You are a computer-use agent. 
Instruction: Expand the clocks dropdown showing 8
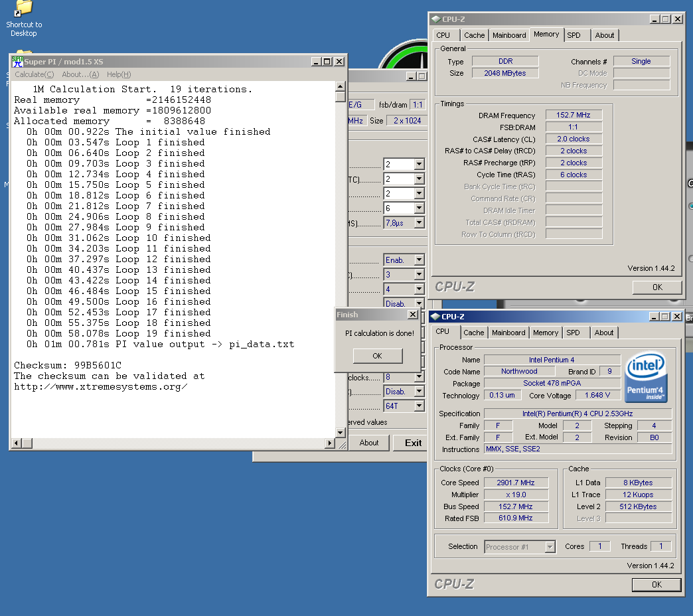[x=419, y=377]
